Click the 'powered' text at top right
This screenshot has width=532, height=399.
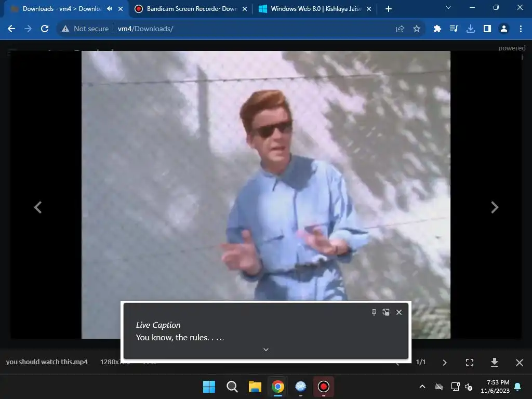pyautogui.click(x=512, y=48)
